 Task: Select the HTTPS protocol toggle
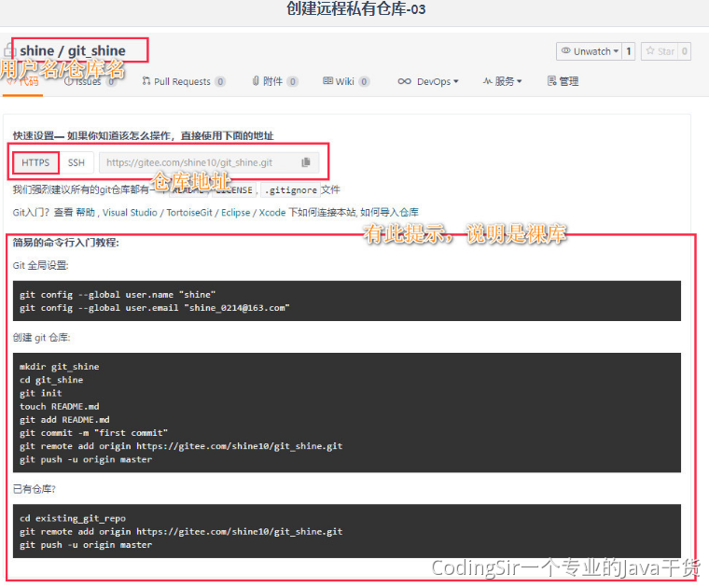click(x=35, y=162)
